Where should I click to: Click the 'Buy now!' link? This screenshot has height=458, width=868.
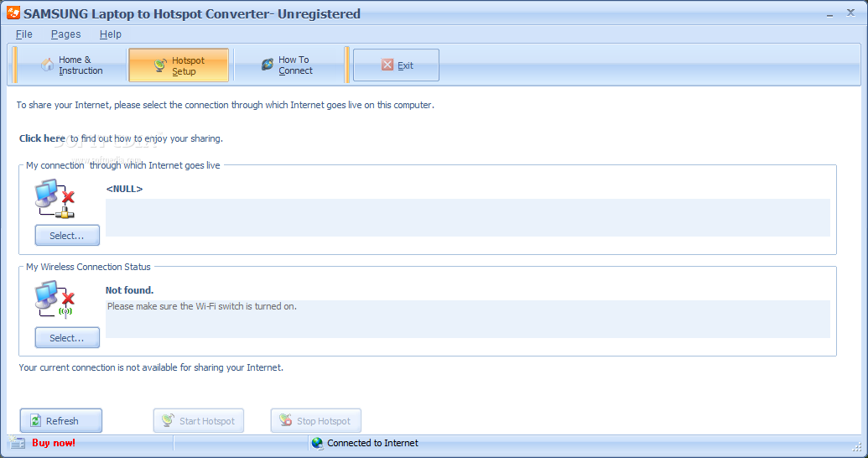[54, 443]
